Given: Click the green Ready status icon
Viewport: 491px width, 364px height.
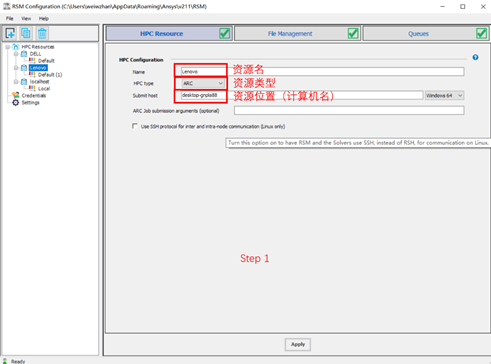Looking at the screenshot, I should pos(5,361).
